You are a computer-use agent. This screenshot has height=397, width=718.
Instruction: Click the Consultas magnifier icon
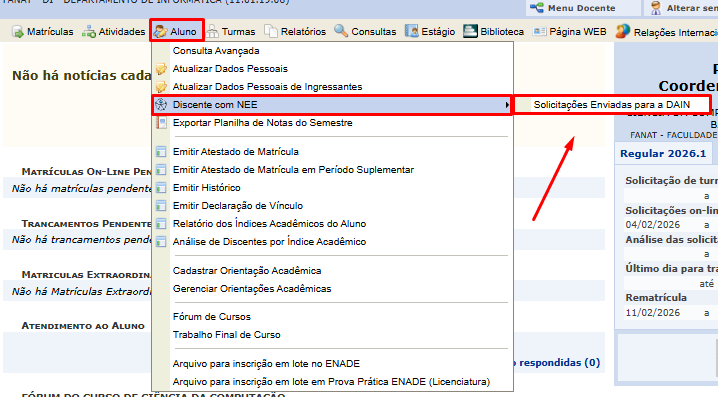341,31
